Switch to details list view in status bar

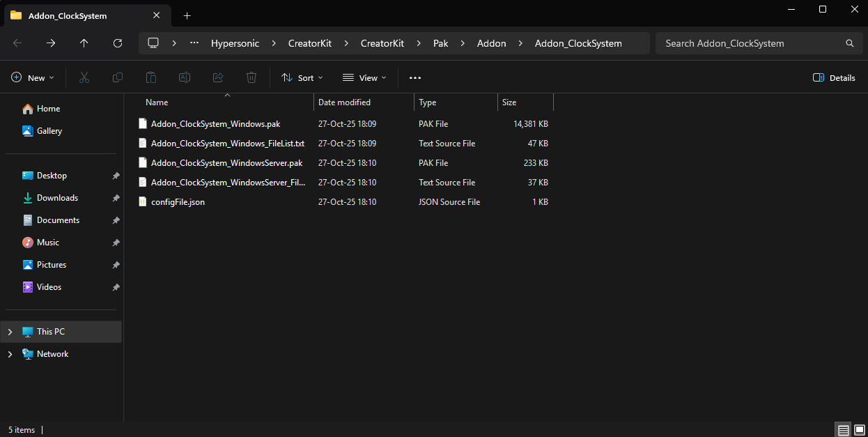[843, 430]
